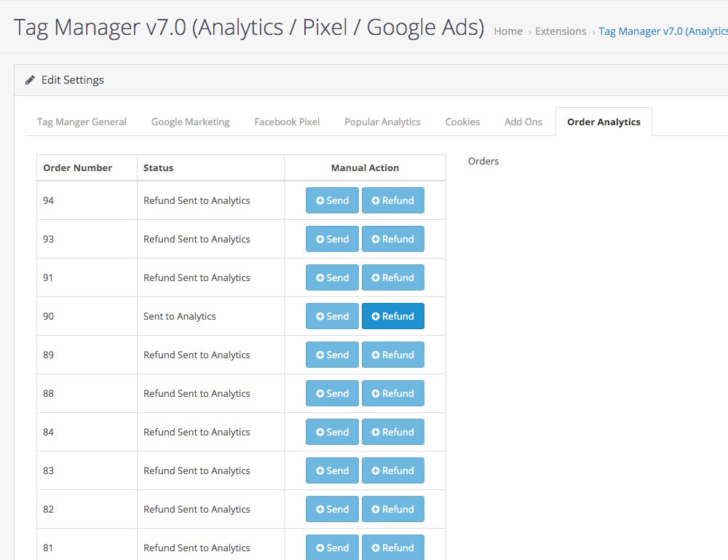The width and height of the screenshot is (728, 560).
Task: Click the status text of order 93
Action: click(x=197, y=239)
